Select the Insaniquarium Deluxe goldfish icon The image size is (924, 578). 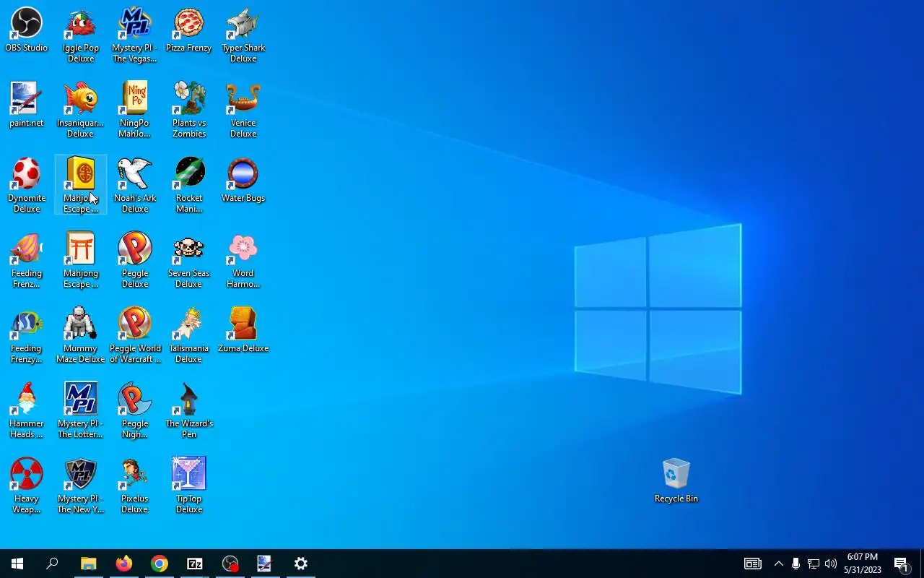81,111
